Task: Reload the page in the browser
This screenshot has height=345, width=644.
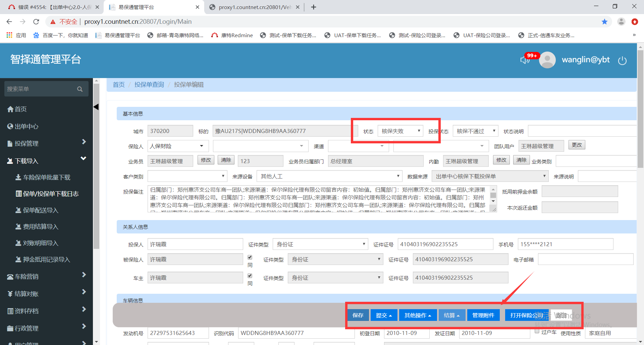Action: coord(36,22)
